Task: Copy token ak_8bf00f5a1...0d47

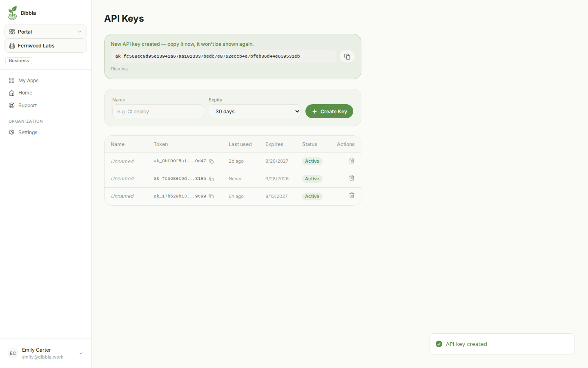Action: (212, 162)
